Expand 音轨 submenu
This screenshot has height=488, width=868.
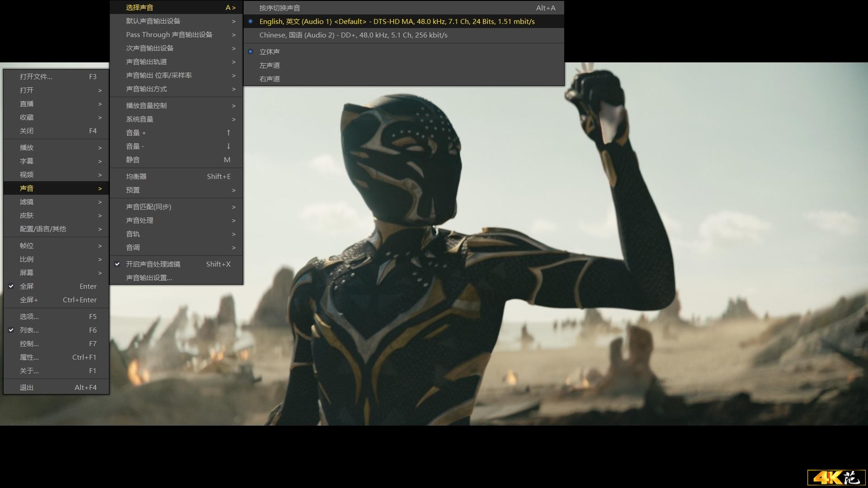(x=176, y=234)
